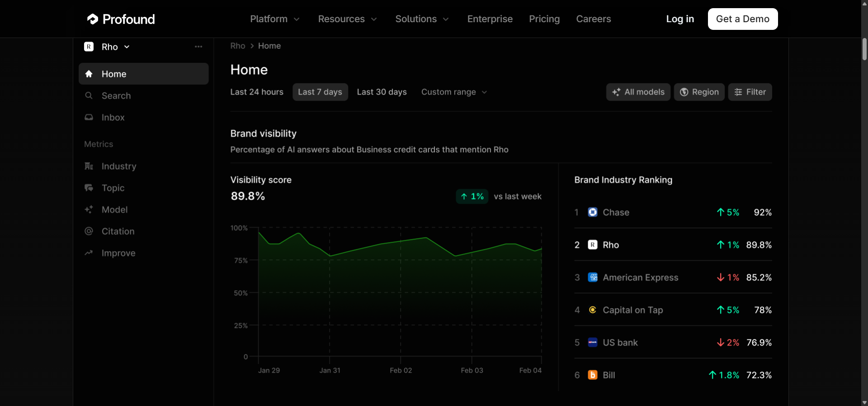This screenshot has height=406, width=868.
Task: Click the Citation at-sign icon
Action: pos(89,231)
